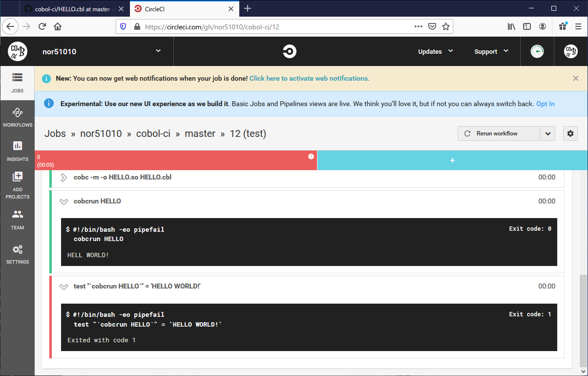
Task: Close the CircleCI browser tab
Action: pos(232,8)
